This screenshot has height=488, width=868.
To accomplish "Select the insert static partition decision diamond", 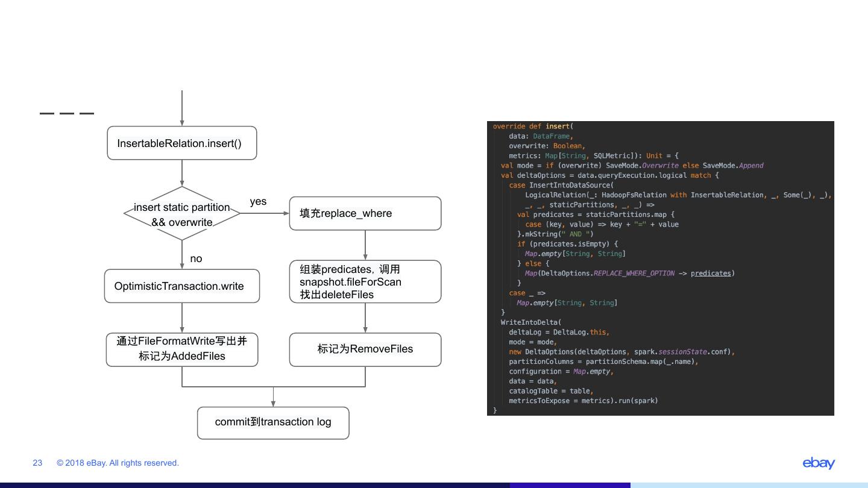I will [x=182, y=214].
